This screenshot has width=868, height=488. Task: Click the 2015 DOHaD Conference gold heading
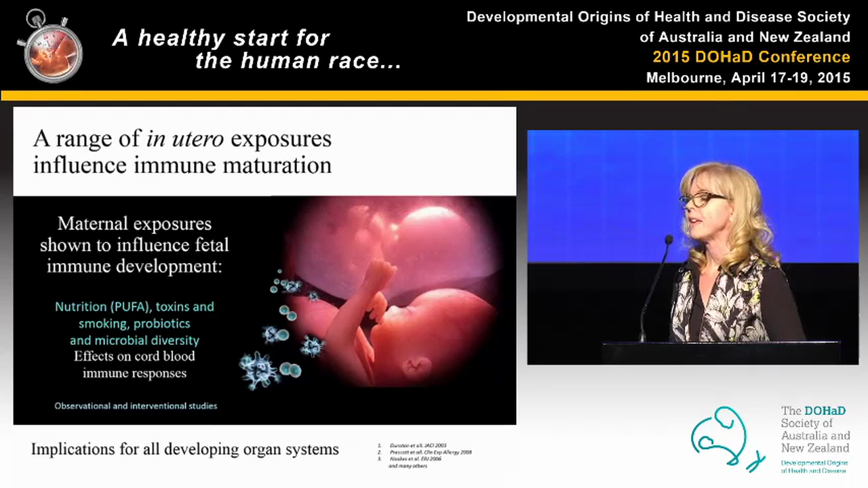tap(751, 57)
